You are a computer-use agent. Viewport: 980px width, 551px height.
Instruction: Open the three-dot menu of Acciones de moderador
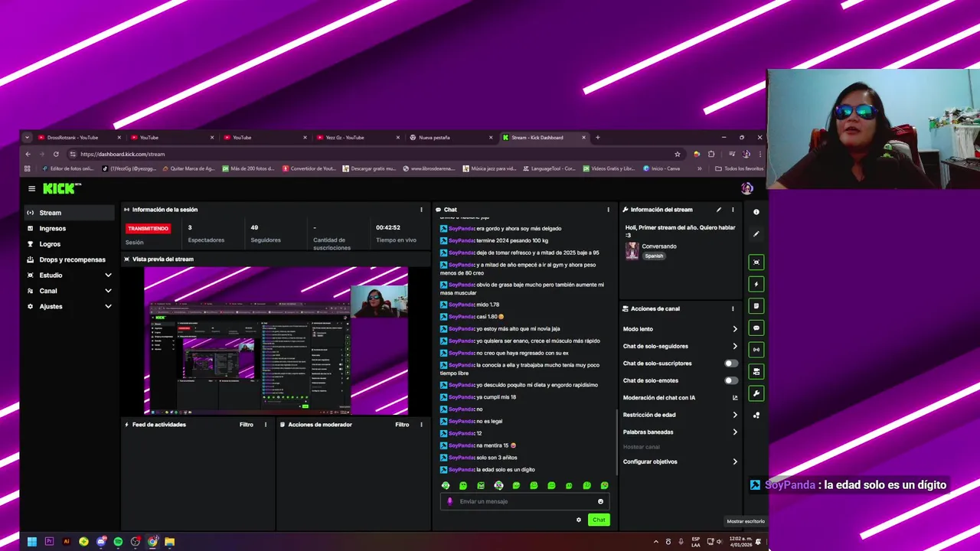(421, 425)
